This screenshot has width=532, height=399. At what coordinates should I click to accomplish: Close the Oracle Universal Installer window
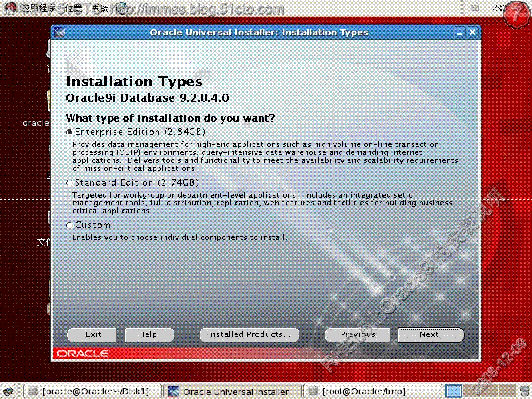(x=473, y=32)
